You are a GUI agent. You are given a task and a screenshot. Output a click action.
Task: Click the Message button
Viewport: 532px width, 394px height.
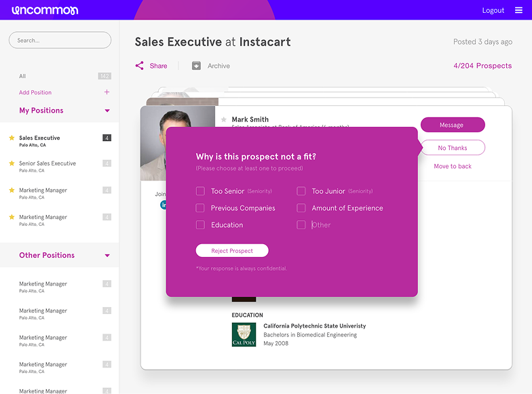[x=453, y=125]
